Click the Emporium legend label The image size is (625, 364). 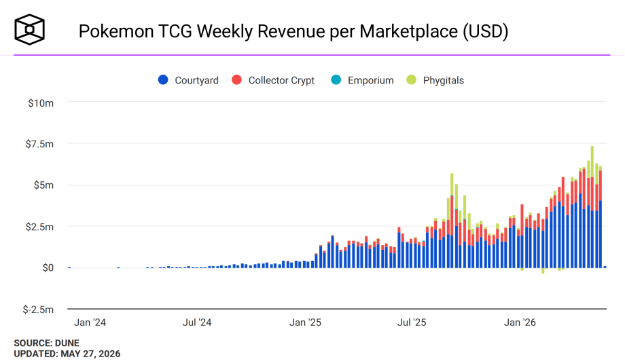(x=371, y=80)
